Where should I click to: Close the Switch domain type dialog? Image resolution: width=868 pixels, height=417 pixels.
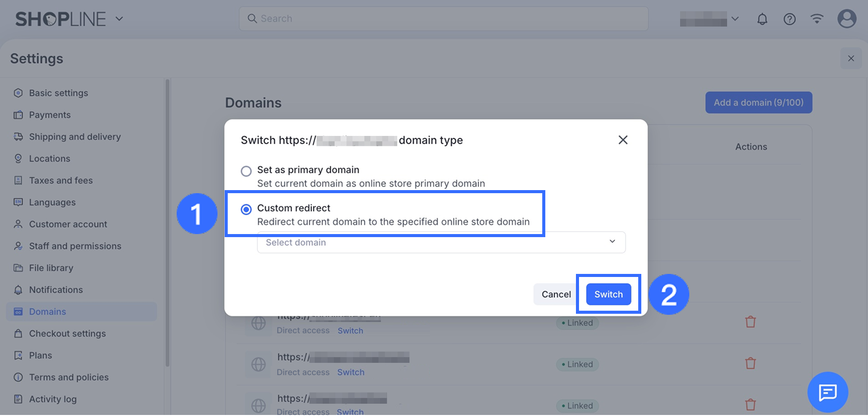623,140
